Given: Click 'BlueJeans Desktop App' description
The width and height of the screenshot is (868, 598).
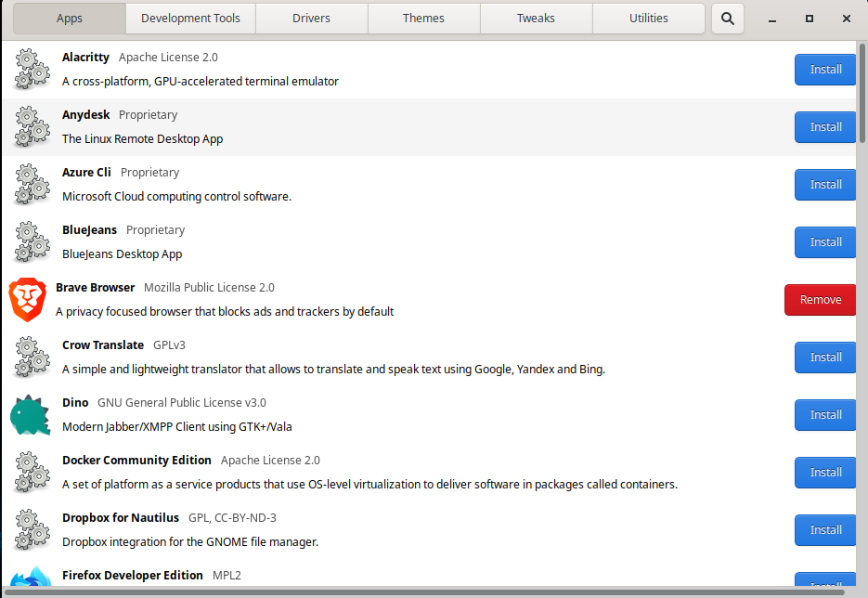Looking at the screenshot, I should [x=122, y=254].
